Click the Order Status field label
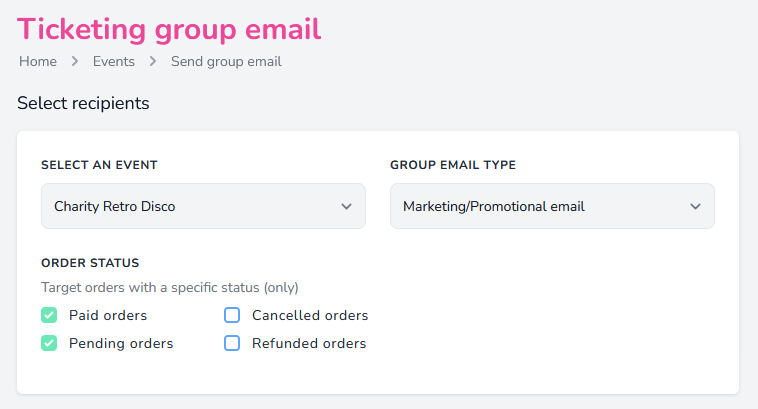The image size is (758, 409). (x=90, y=263)
